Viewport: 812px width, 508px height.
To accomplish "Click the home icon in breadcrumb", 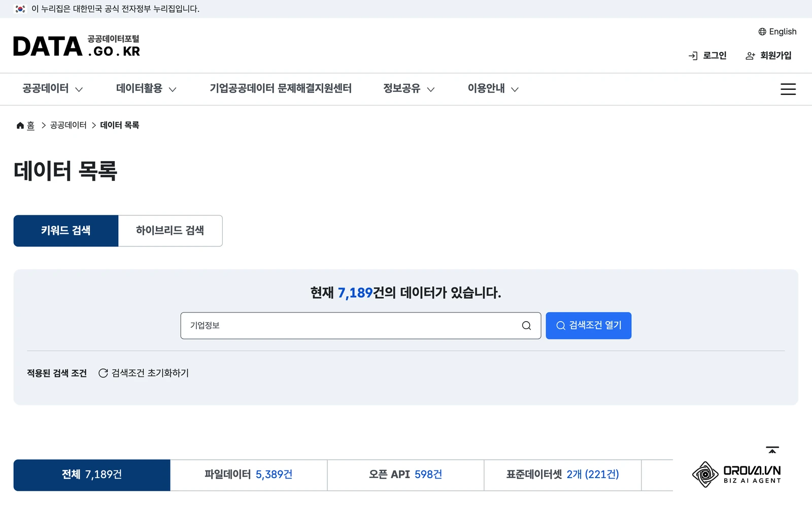I will coord(20,125).
